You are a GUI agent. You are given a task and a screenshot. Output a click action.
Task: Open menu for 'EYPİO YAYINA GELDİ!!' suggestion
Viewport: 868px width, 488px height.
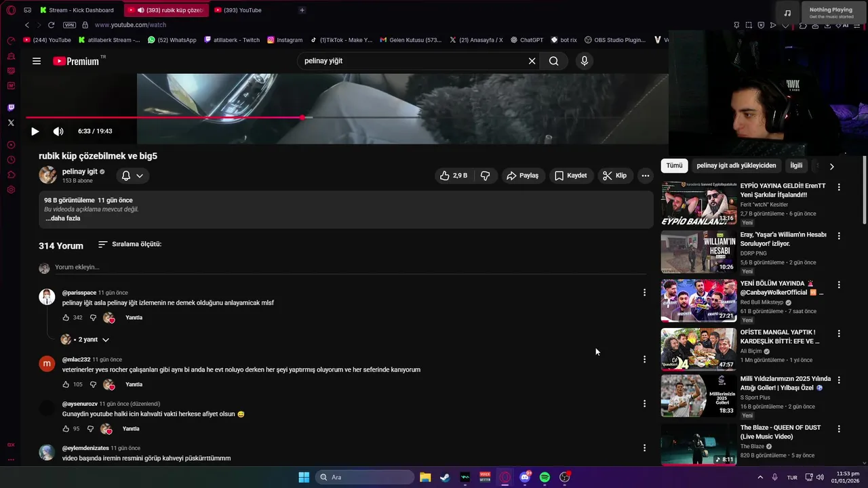[x=839, y=187]
